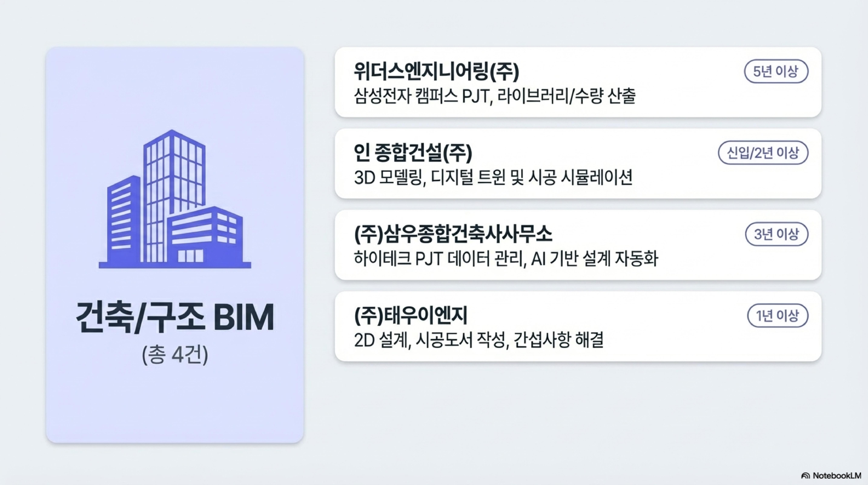Select the purple 건축/구조 BIM category panel
Screen dimensions: 868x485
175,245
